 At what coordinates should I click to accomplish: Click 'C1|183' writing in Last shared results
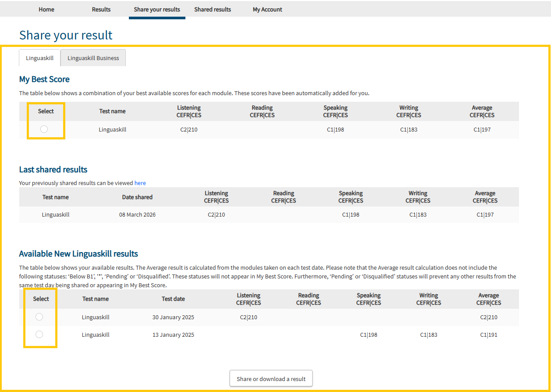(x=418, y=215)
